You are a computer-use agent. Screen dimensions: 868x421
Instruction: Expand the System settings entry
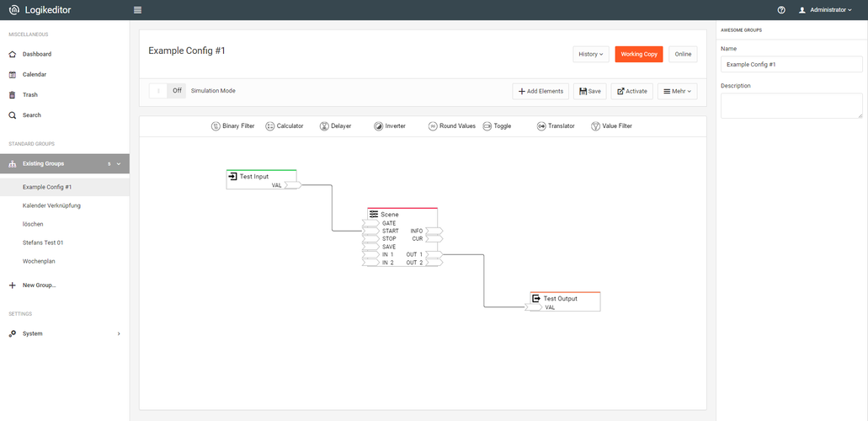click(x=64, y=333)
